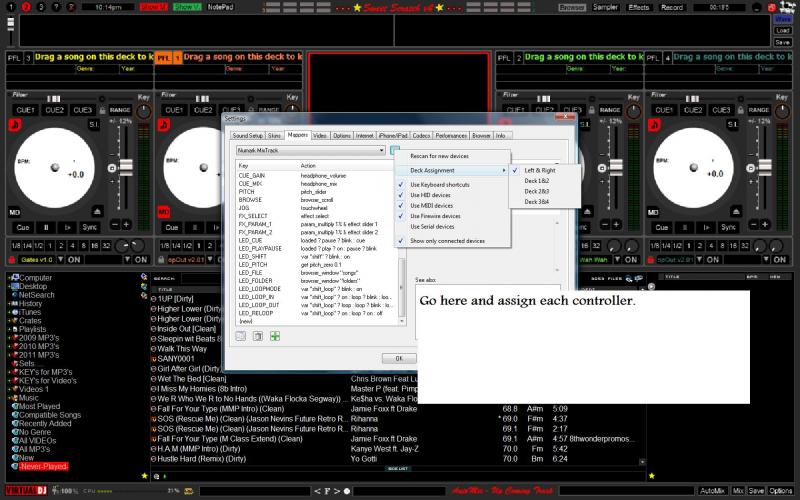Click the green add-mapping plus icon in Settings
The width and height of the screenshot is (800, 500).
(275, 336)
